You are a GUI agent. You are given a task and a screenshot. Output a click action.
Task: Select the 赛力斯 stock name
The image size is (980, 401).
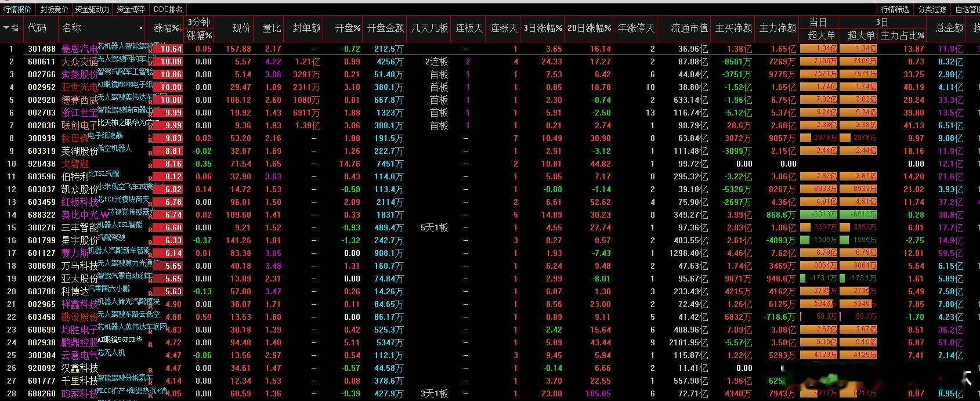point(75,253)
